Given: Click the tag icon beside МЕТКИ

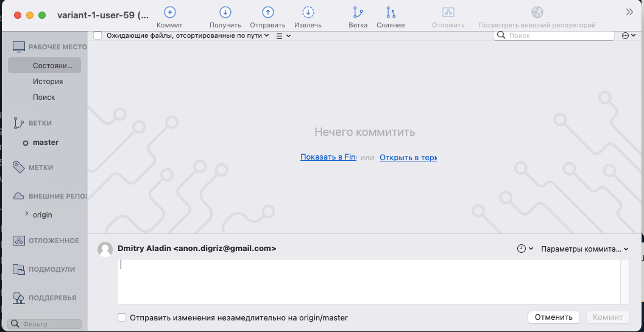Looking at the screenshot, I should click(x=18, y=168).
